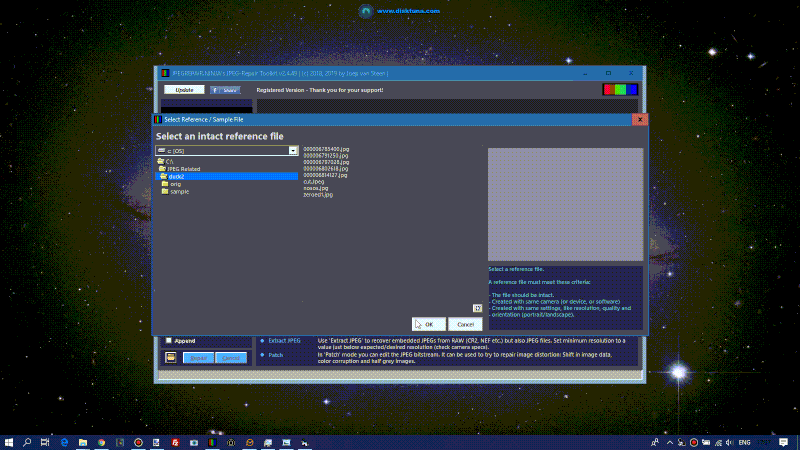Click the main window's lower Cancel button

pos(231,358)
